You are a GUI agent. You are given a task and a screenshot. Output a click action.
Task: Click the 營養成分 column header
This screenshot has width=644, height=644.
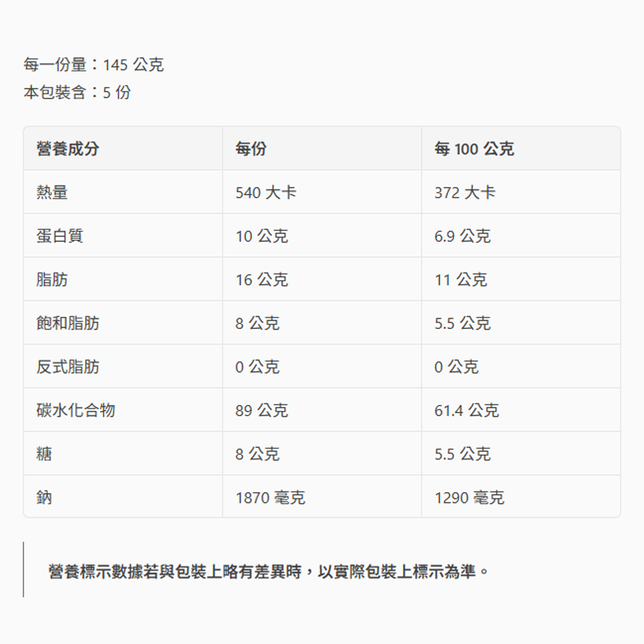tap(68, 149)
